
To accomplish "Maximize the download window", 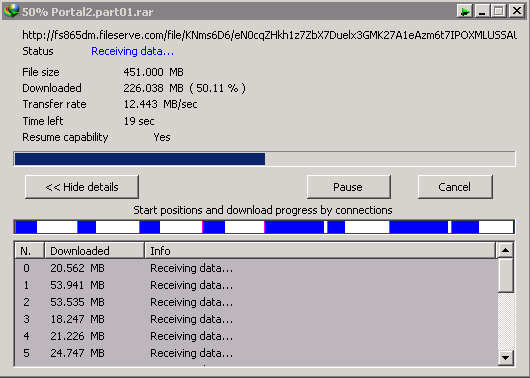I will click(499, 11).
